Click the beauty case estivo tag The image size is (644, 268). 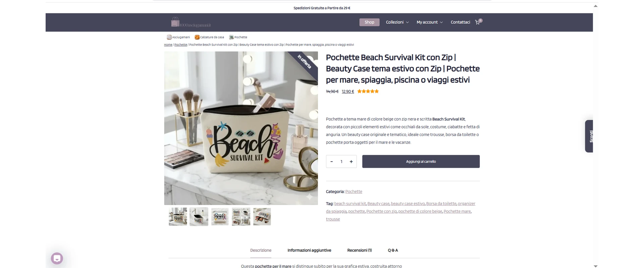pyautogui.click(x=408, y=203)
